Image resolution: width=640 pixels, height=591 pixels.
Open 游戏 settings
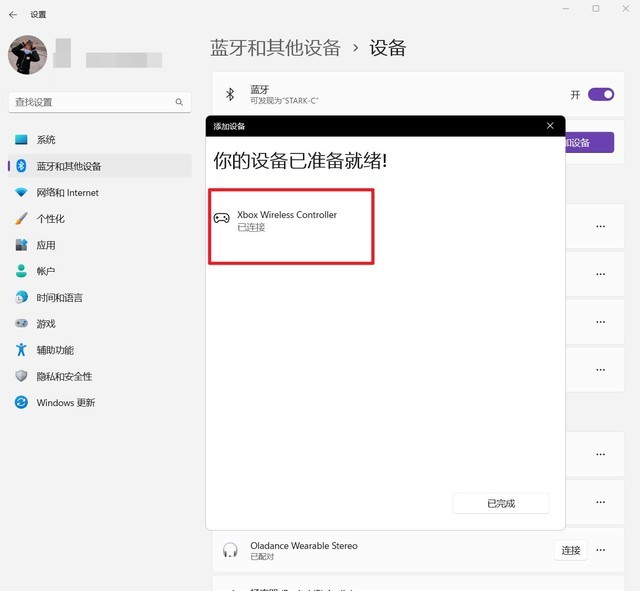100,324
